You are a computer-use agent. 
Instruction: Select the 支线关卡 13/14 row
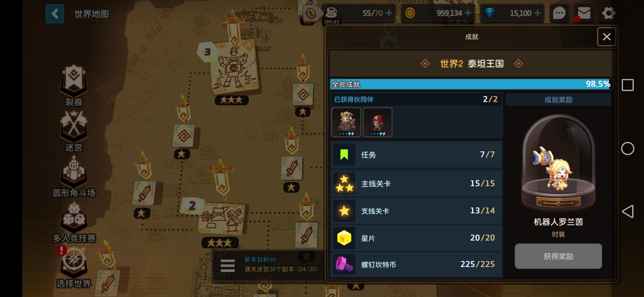click(417, 211)
